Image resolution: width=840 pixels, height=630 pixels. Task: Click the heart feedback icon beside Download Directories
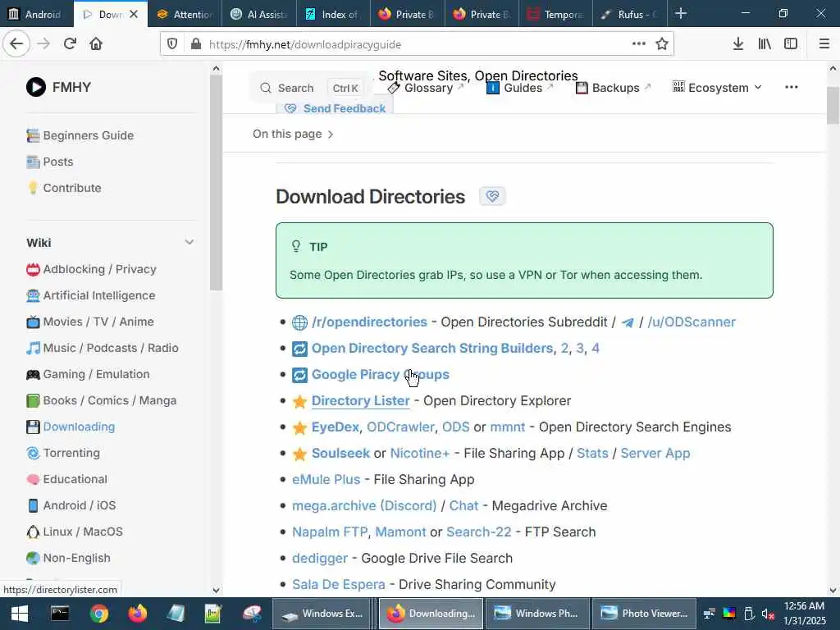pyautogui.click(x=492, y=196)
